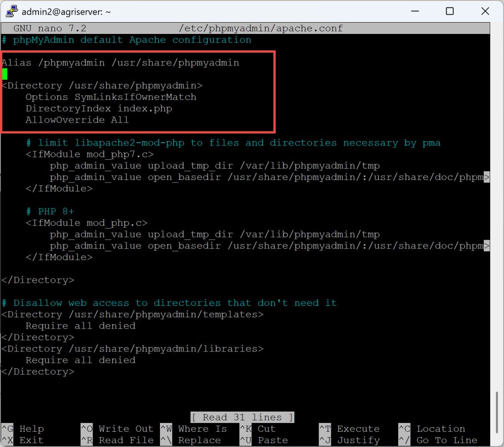
Task: Click the '</IfModule>' closing tag under mod_php.c
Action: 59,257
